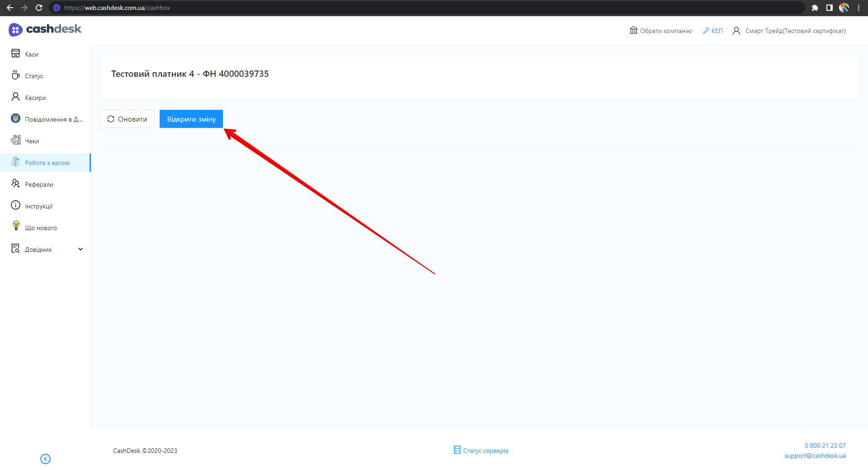868x470 pixels.
Task: Click the КЕП key link in header
Action: (x=713, y=31)
